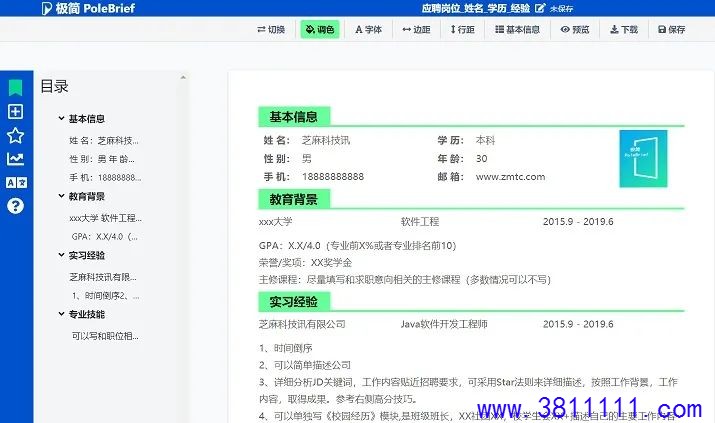
Task: Click the 2、可以简单描述公司 line
Action: (305, 366)
